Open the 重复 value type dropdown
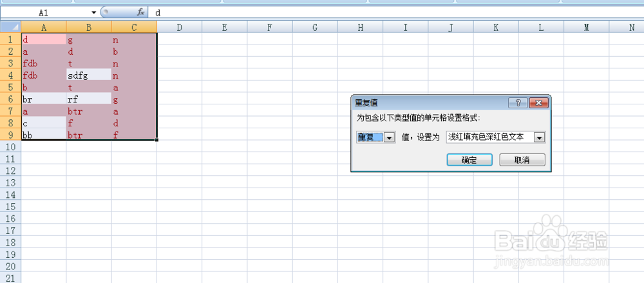Viewport: 644px width, 283px height. (389, 137)
